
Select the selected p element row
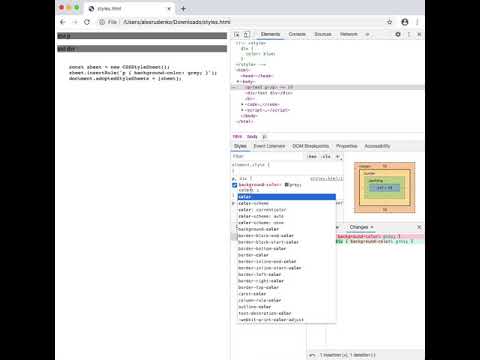click(x=328, y=87)
